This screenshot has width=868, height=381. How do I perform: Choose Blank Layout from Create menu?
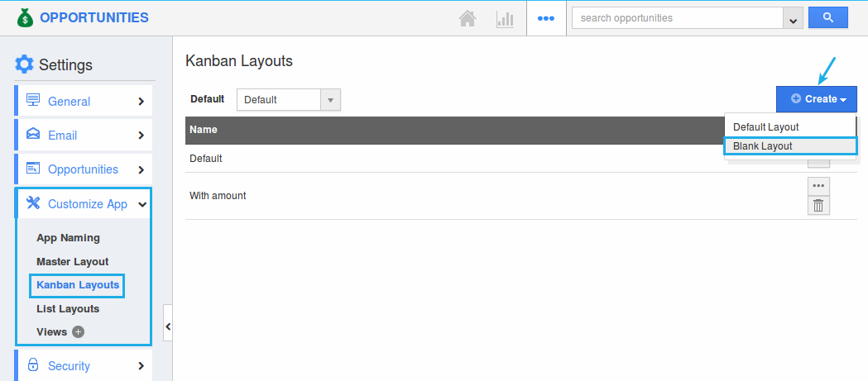pyautogui.click(x=790, y=146)
